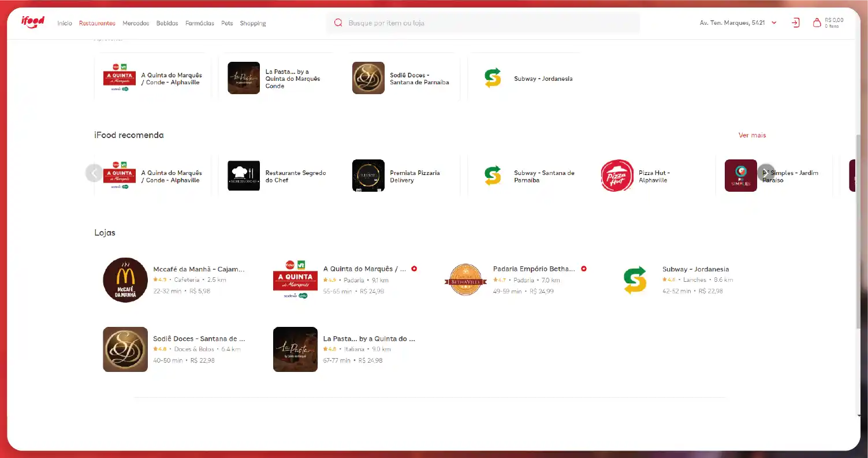Open Padaria Empório Bethaville logo
The width and height of the screenshot is (868, 458).
(465, 280)
